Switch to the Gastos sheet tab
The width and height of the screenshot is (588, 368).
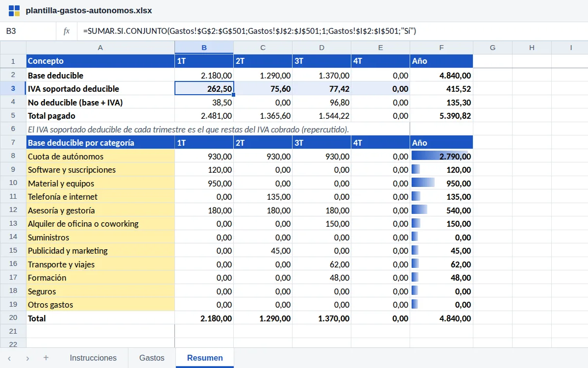point(152,358)
